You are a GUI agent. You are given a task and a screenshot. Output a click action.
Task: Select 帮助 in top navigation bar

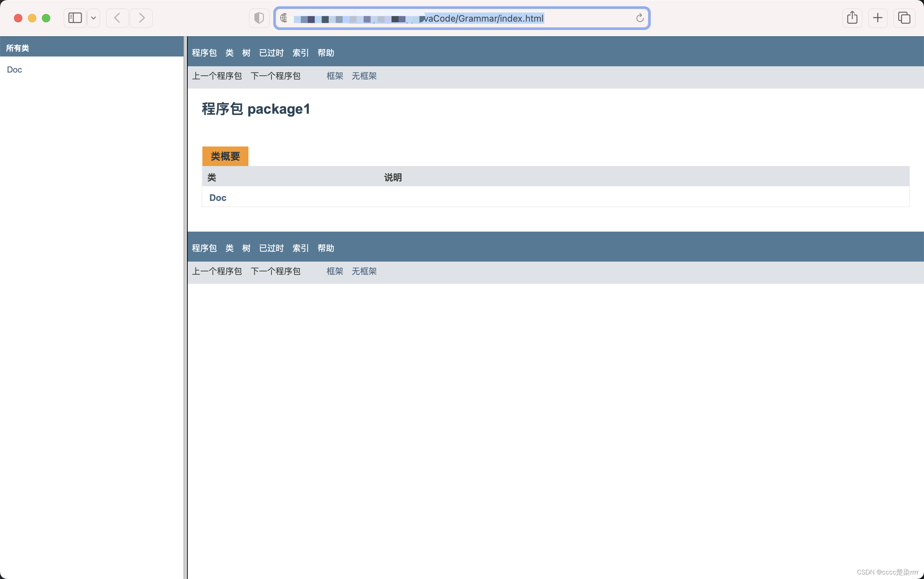(326, 53)
